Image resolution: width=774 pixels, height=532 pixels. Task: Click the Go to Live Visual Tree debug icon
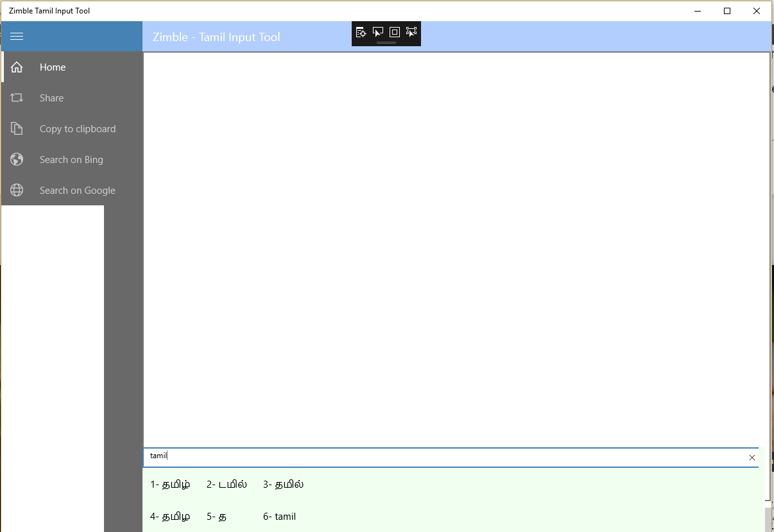point(361,32)
